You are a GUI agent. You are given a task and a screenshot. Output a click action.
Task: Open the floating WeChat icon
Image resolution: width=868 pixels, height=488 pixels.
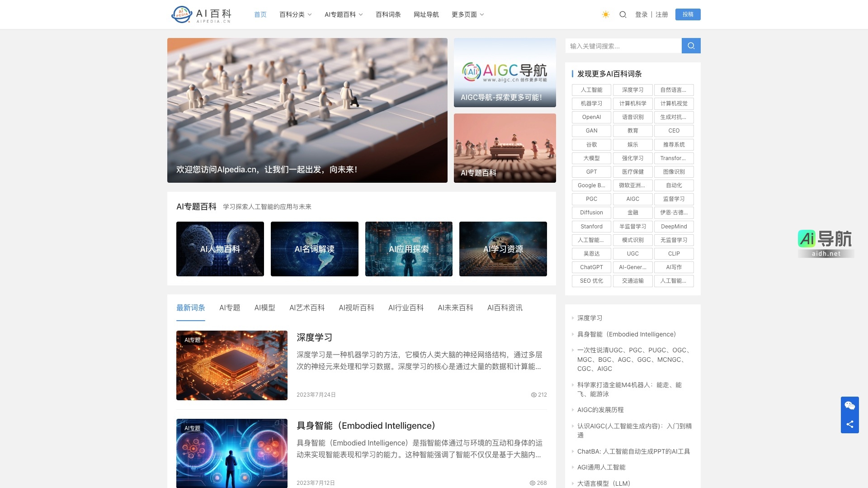849,406
